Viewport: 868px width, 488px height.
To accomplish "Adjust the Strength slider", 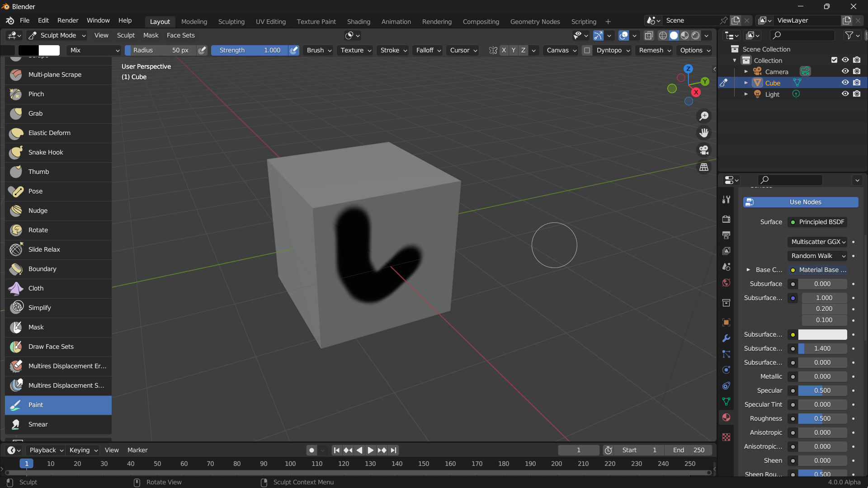I will [x=250, y=50].
